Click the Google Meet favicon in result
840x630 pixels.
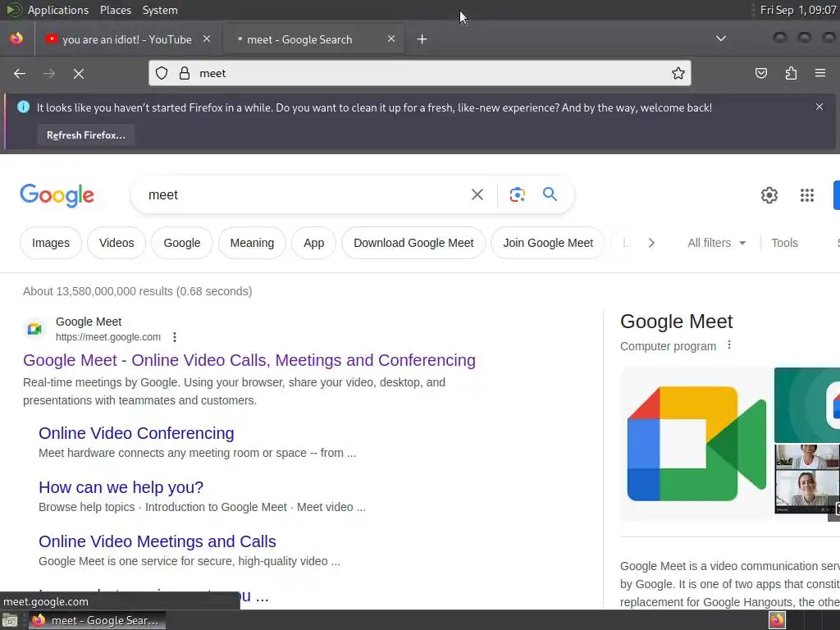click(34, 328)
